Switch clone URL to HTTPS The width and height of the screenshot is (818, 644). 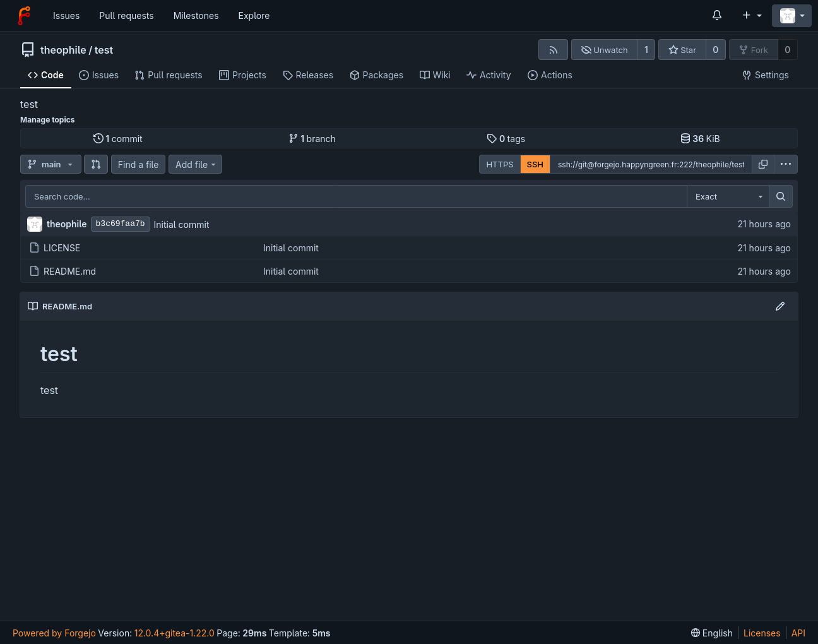pyautogui.click(x=500, y=164)
